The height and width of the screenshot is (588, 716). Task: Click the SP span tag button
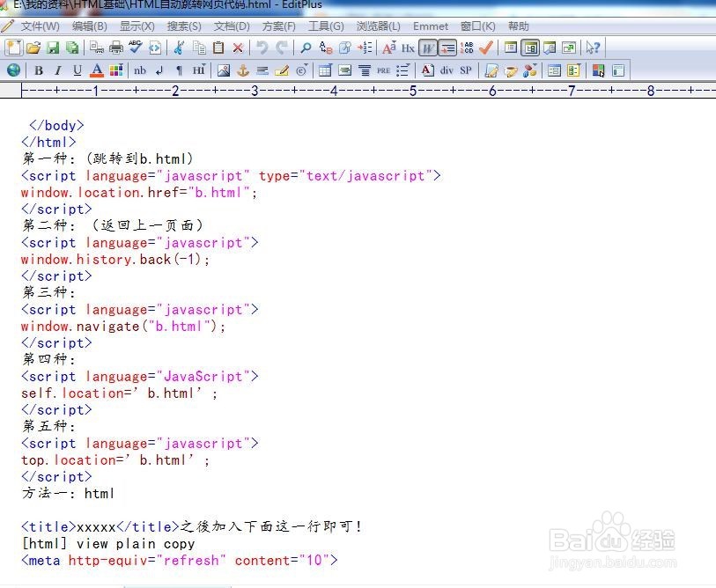click(x=466, y=70)
